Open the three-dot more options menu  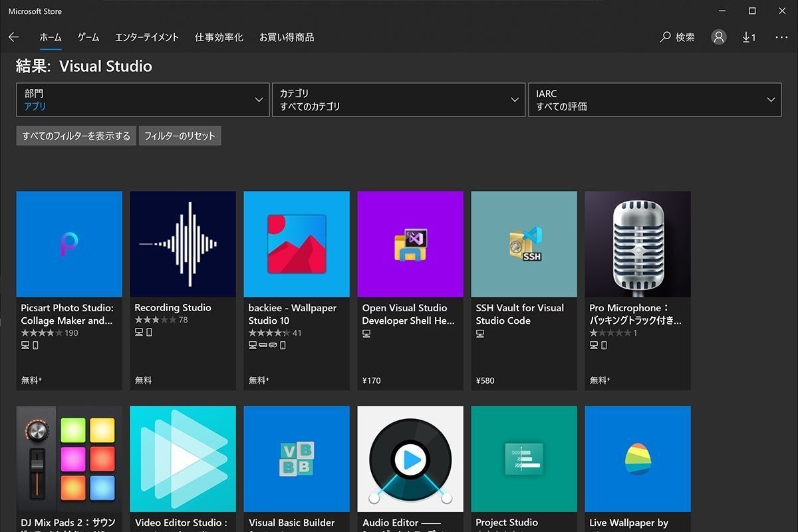pos(781,37)
